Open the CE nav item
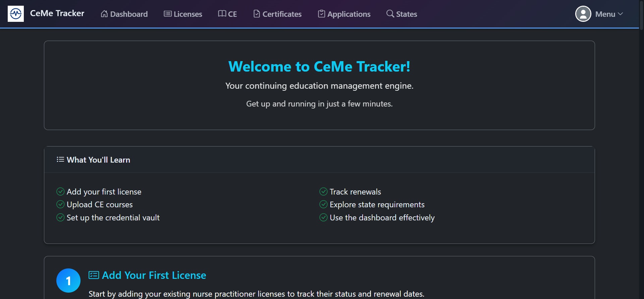Viewport: 644px width, 299px height. click(227, 14)
